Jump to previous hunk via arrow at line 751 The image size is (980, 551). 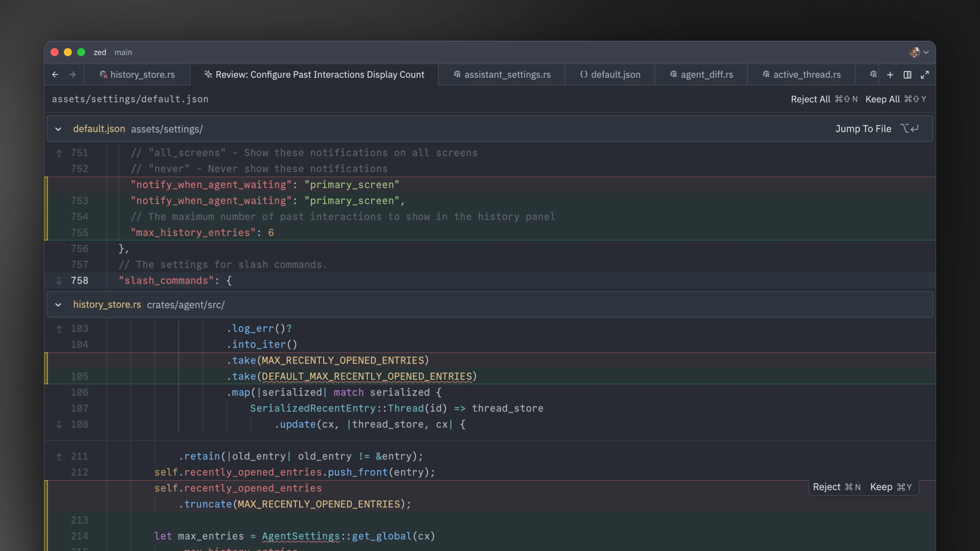[x=59, y=153]
